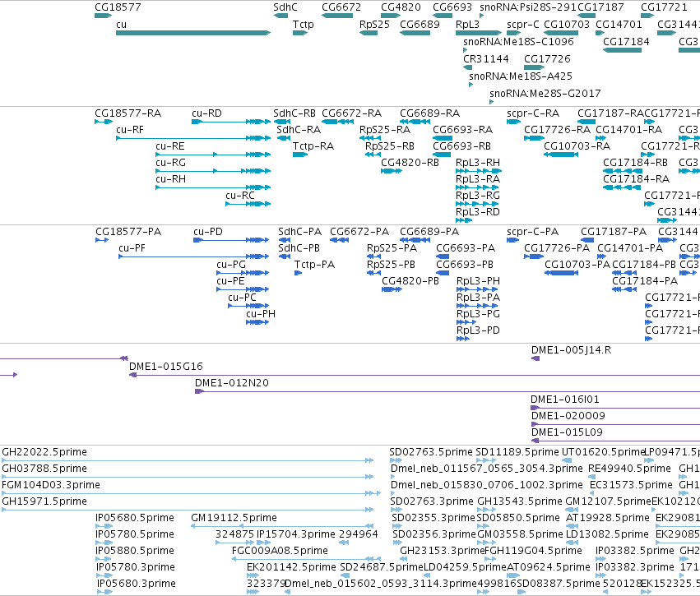Select the EK201142.5prime EST label
This screenshot has height=596, width=700.
pyautogui.click(x=291, y=567)
